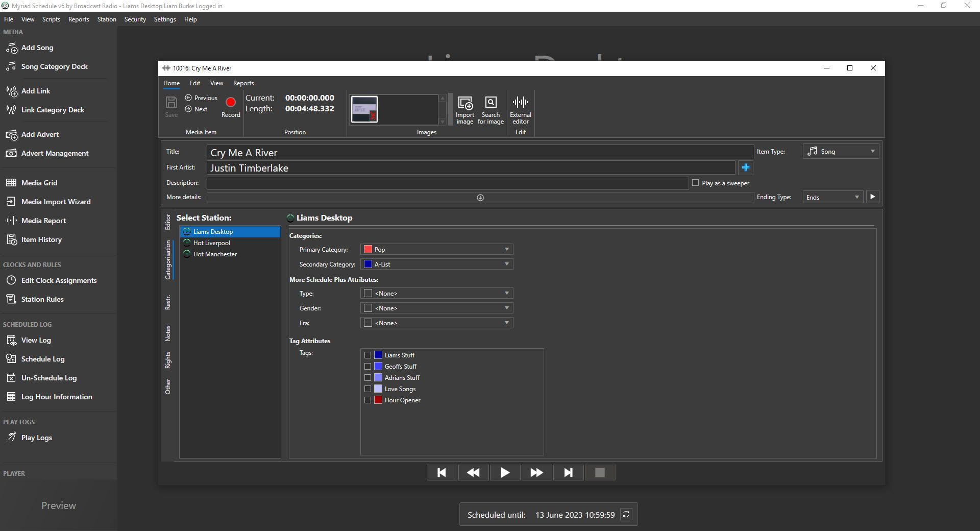The width and height of the screenshot is (980, 531).
Task: Open the Ending Type dropdown
Action: pos(833,197)
